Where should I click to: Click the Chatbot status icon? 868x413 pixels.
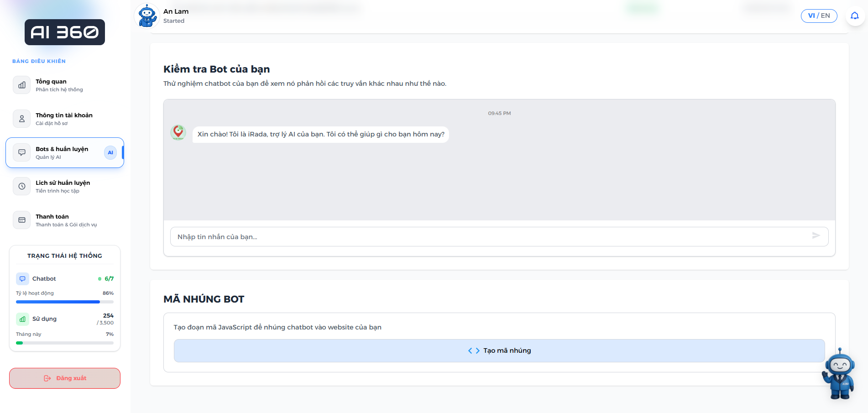pos(22,279)
